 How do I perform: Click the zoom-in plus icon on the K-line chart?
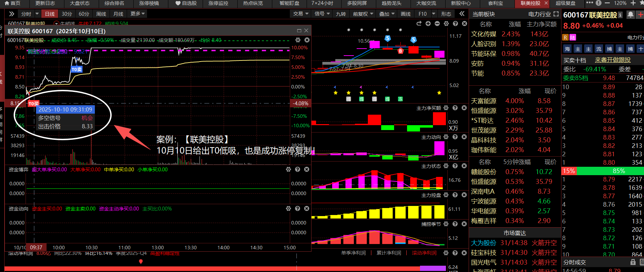[x=428, y=23]
